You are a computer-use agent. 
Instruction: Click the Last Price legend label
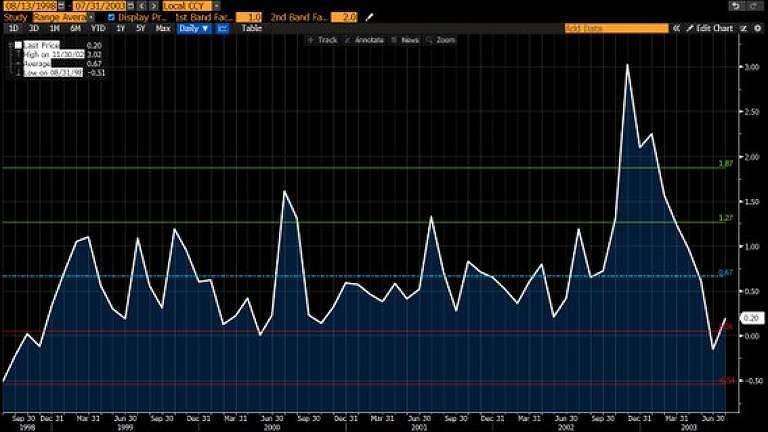(42, 45)
